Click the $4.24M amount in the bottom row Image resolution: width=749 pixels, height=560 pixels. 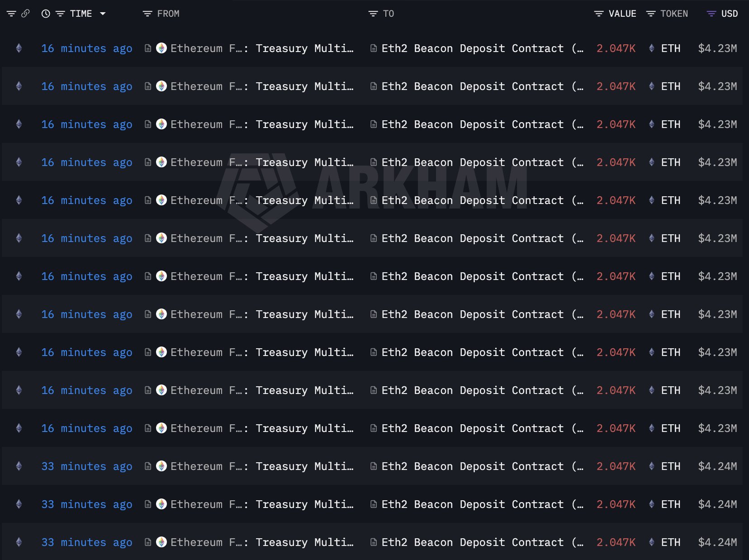click(x=717, y=542)
